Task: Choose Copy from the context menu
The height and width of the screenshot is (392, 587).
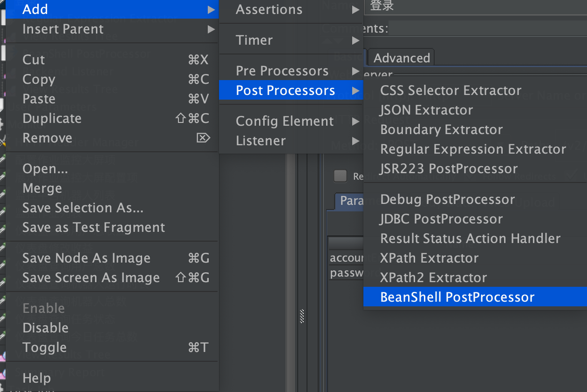Action: coord(112,79)
